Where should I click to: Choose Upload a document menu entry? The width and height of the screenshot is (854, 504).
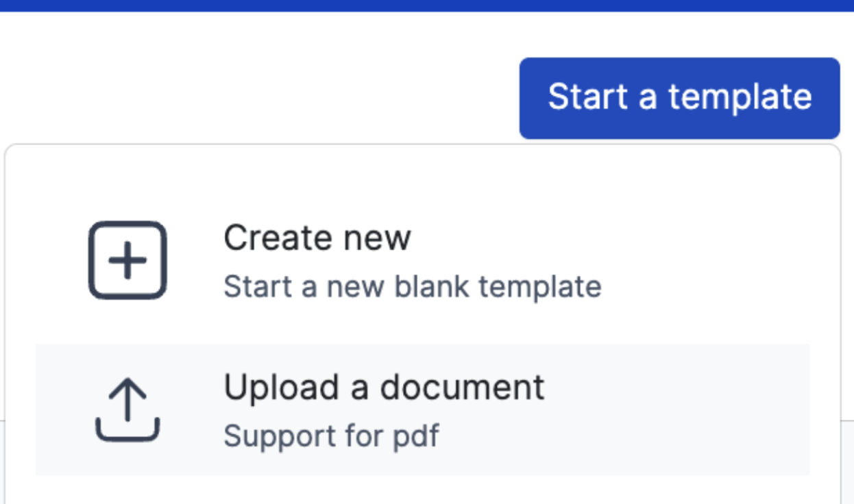click(x=422, y=409)
